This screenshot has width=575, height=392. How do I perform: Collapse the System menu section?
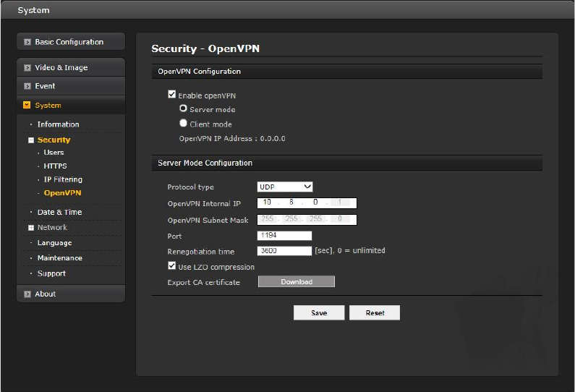pos(71,106)
